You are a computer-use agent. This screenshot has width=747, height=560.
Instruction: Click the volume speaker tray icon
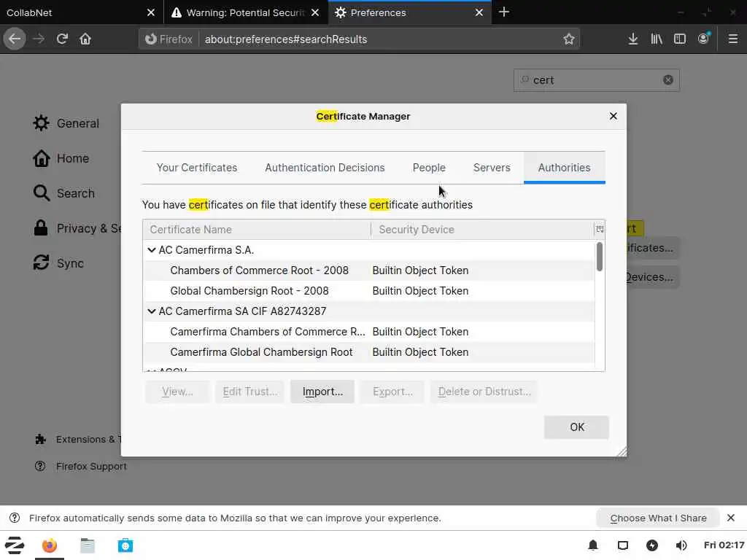coord(681,545)
